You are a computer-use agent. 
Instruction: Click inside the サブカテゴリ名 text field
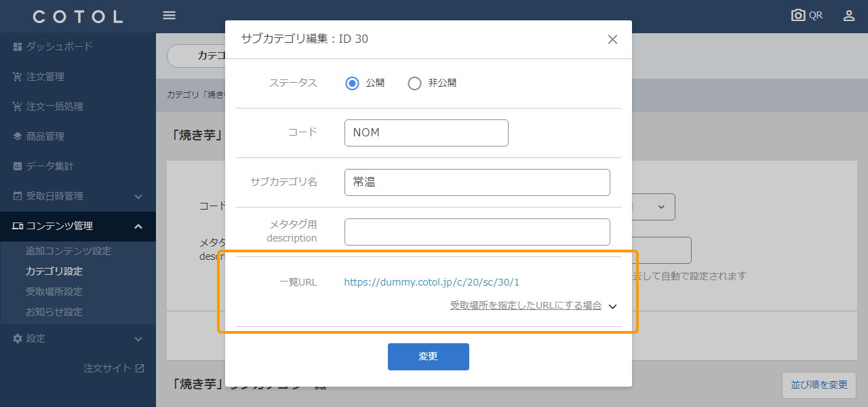(477, 182)
